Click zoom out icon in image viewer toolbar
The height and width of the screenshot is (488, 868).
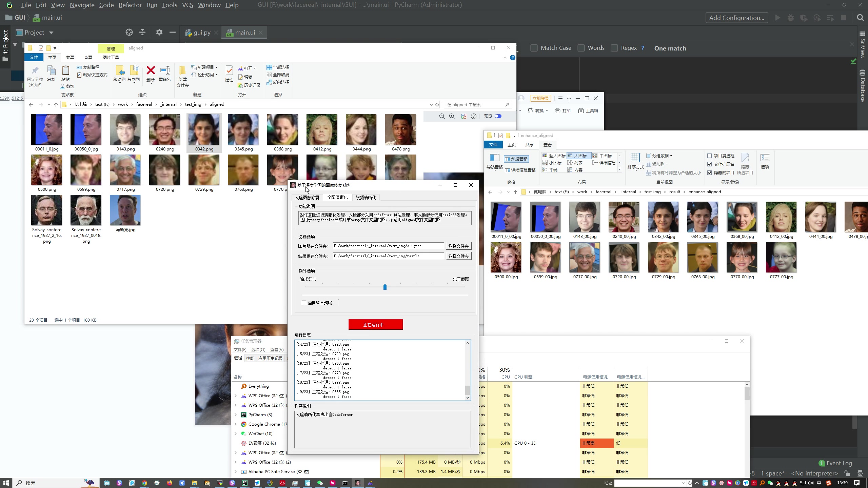pos(442,116)
